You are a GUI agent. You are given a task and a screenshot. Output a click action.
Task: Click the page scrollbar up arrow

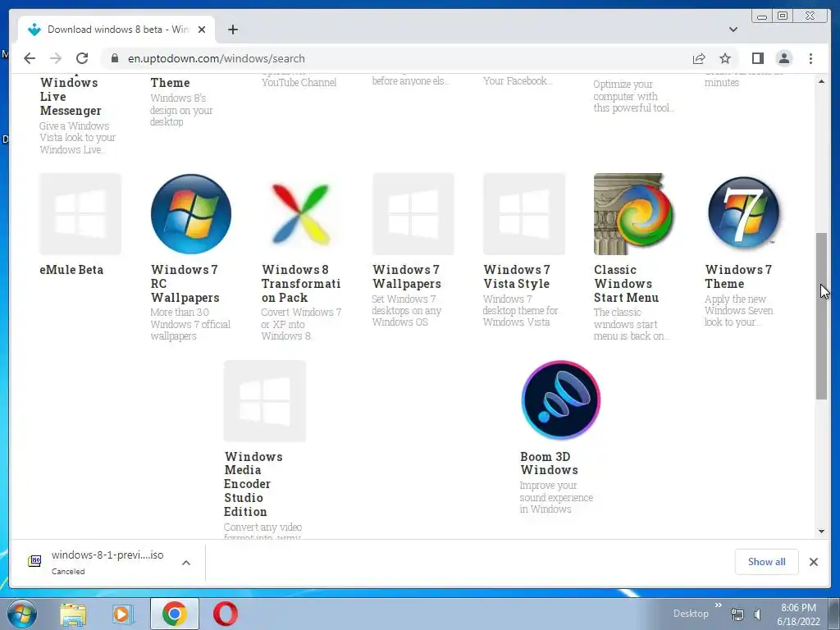coord(821,81)
